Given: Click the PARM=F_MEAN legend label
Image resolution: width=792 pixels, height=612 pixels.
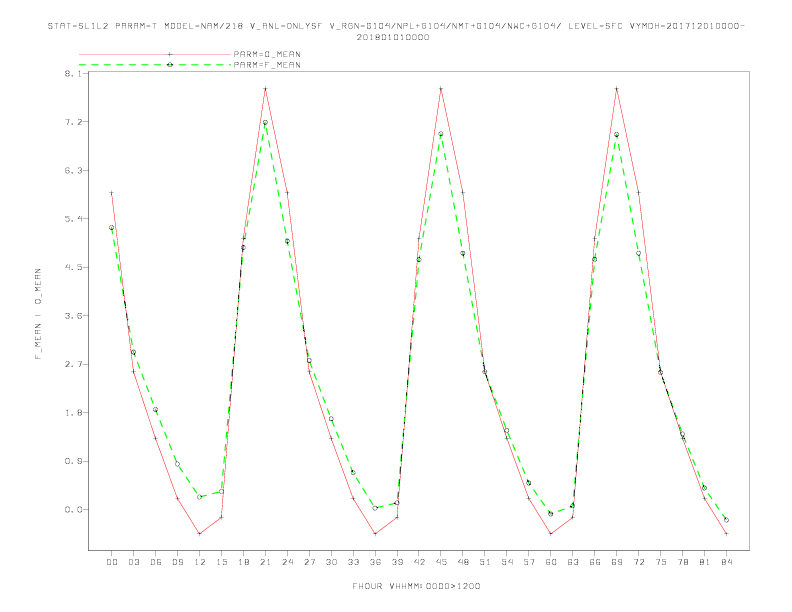Looking at the screenshot, I should tap(267, 65).
